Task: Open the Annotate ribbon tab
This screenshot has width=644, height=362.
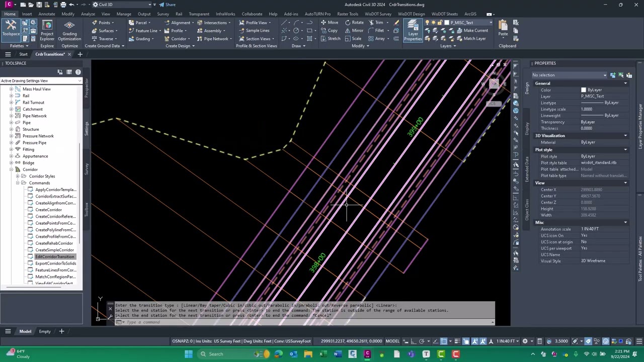Action: [46, 14]
